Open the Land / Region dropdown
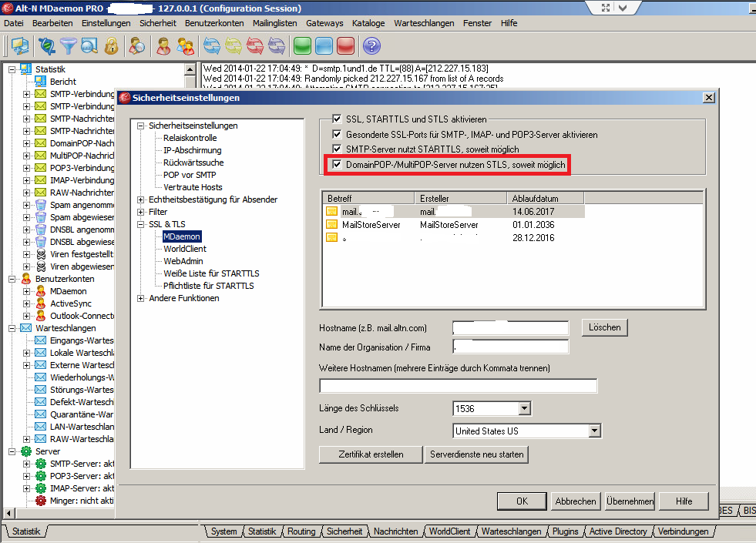Screen dimensions: 756x543 [x=594, y=431]
